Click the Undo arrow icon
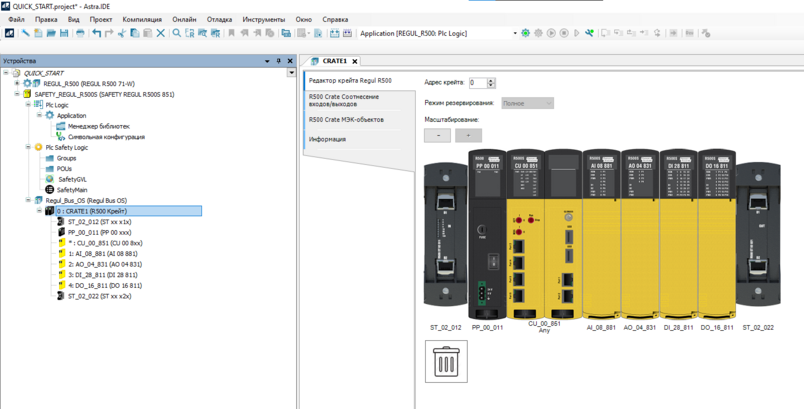Screen dimensions: 804x409 pyautogui.click(x=97, y=33)
